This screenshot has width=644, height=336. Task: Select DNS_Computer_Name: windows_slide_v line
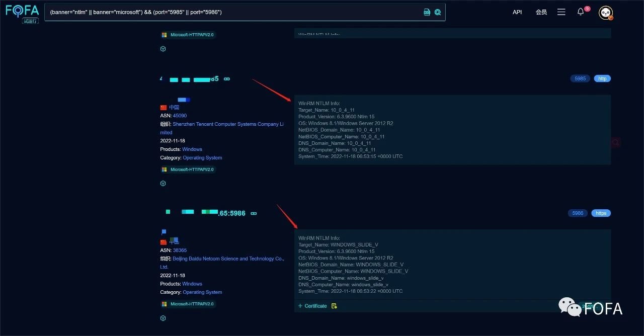click(343, 284)
